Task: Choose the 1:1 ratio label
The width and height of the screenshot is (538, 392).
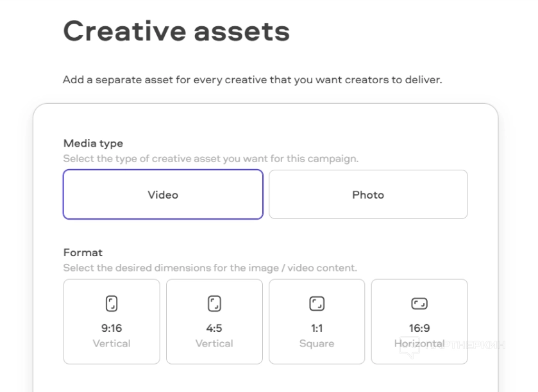Action: coord(317,329)
